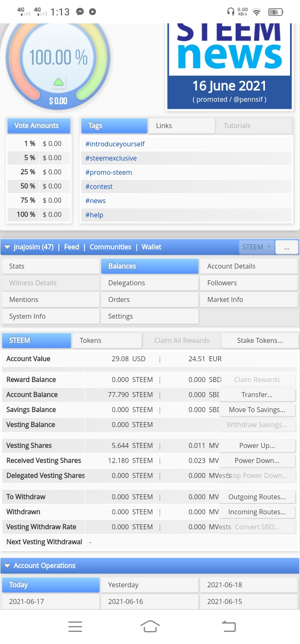Screen dimensions: 300x644
Task: Open the Delegations section
Action: [150, 283]
